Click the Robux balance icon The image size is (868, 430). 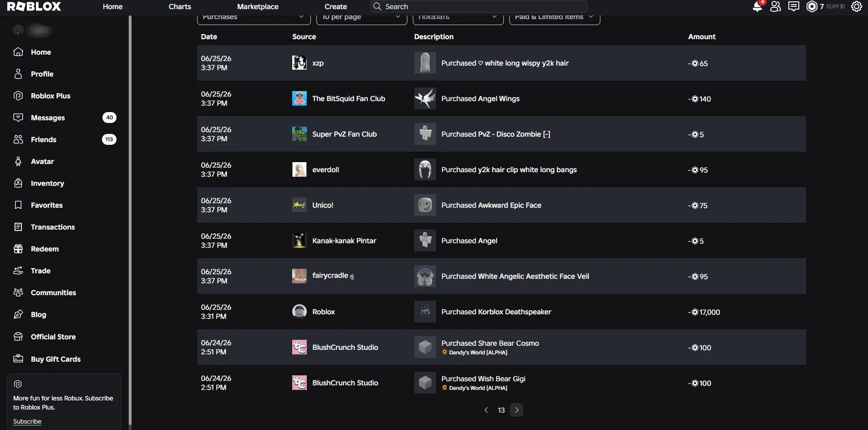(812, 6)
